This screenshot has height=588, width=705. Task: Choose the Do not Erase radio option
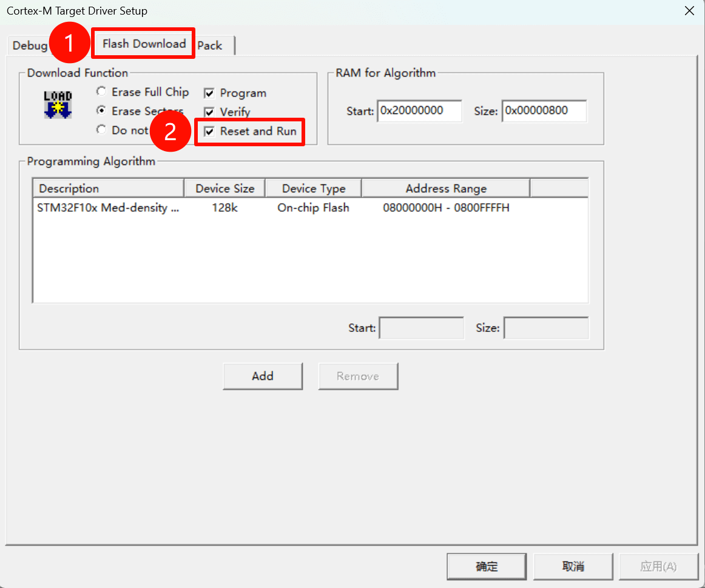(101, 130)
